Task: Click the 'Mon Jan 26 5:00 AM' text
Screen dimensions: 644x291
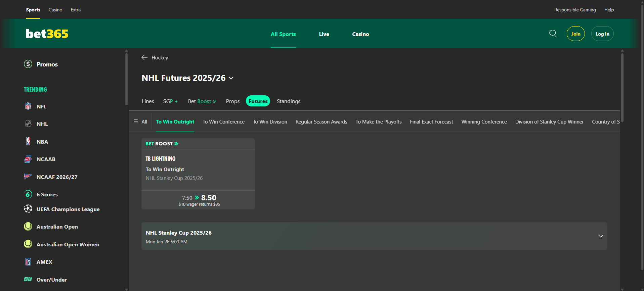Action: [x=167, y=242]
